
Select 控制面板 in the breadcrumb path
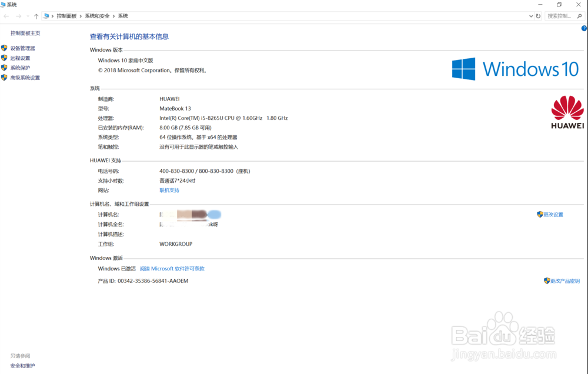(66, 16)
